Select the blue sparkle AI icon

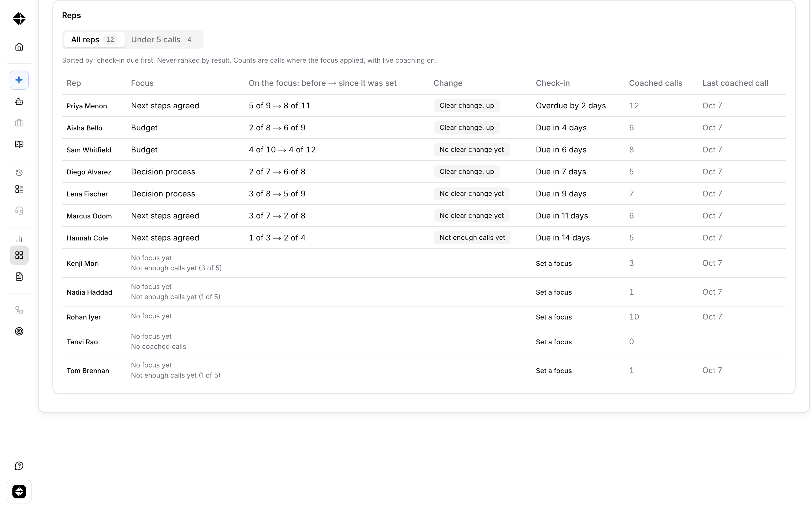tap(19, 80)
